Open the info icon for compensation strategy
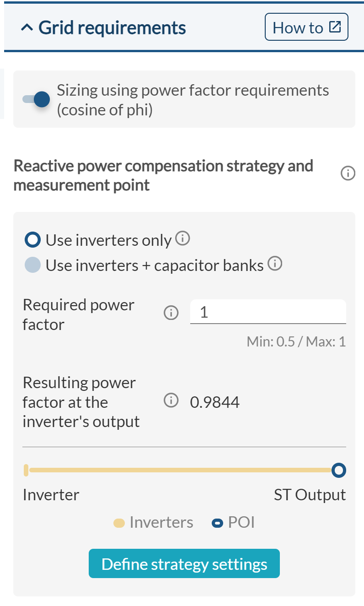The image size is (364, 606). point(347,173)
